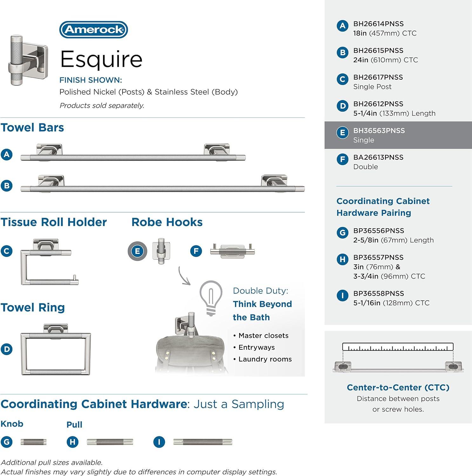Click the Esquire title text

[101, 59]
